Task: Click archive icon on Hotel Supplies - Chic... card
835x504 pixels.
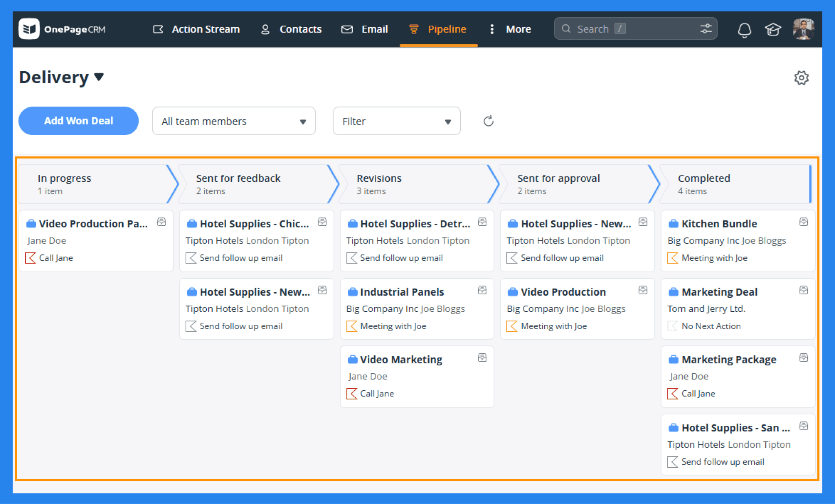Action: point(322,222)
